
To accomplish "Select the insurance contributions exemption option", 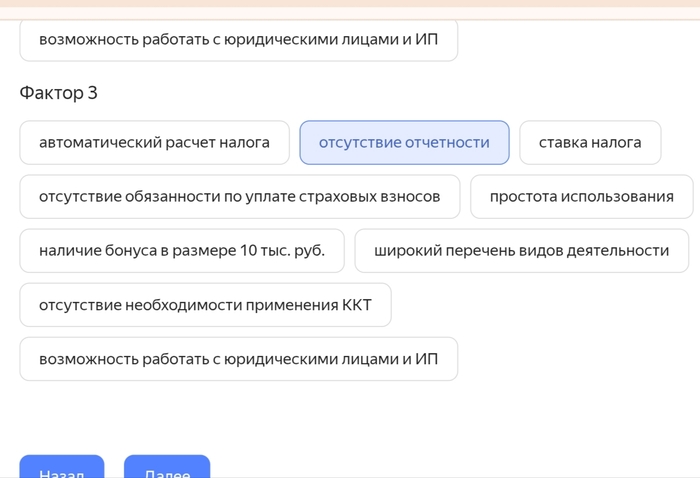I will click(x=239, y=197).
